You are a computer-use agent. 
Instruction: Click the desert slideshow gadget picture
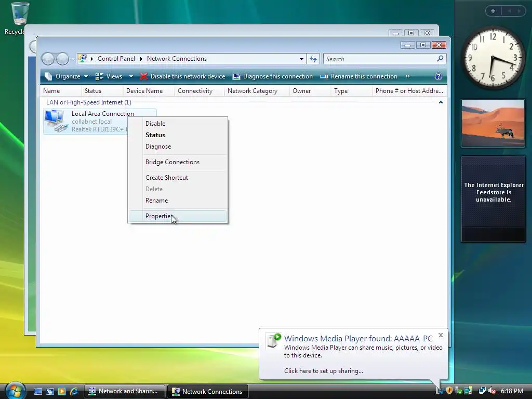tap(493, 123)
